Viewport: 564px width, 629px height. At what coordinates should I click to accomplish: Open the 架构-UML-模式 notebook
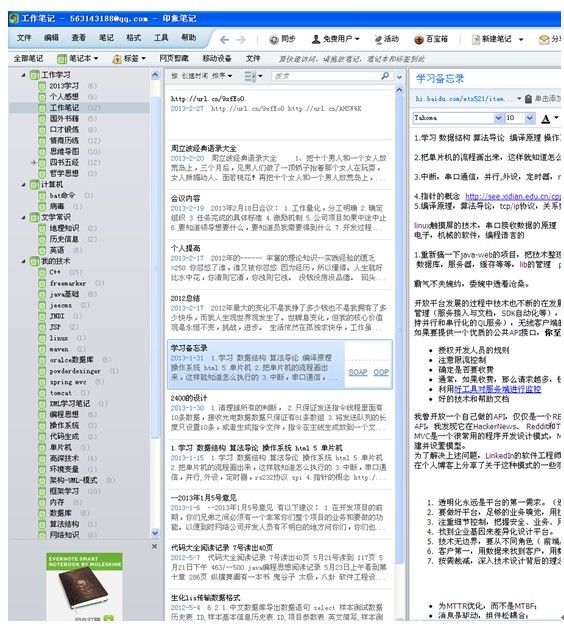click(x=73, y=480)
